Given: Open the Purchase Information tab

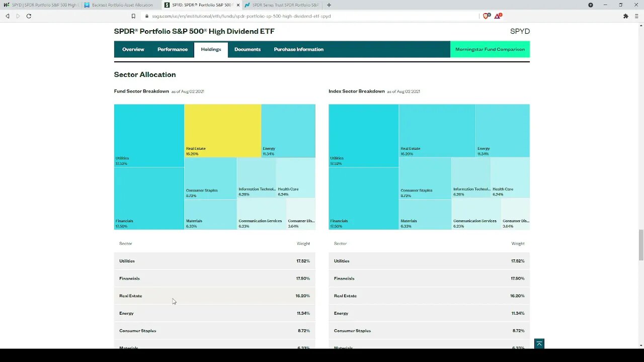Looking at the screenshot, I should 299,49.
